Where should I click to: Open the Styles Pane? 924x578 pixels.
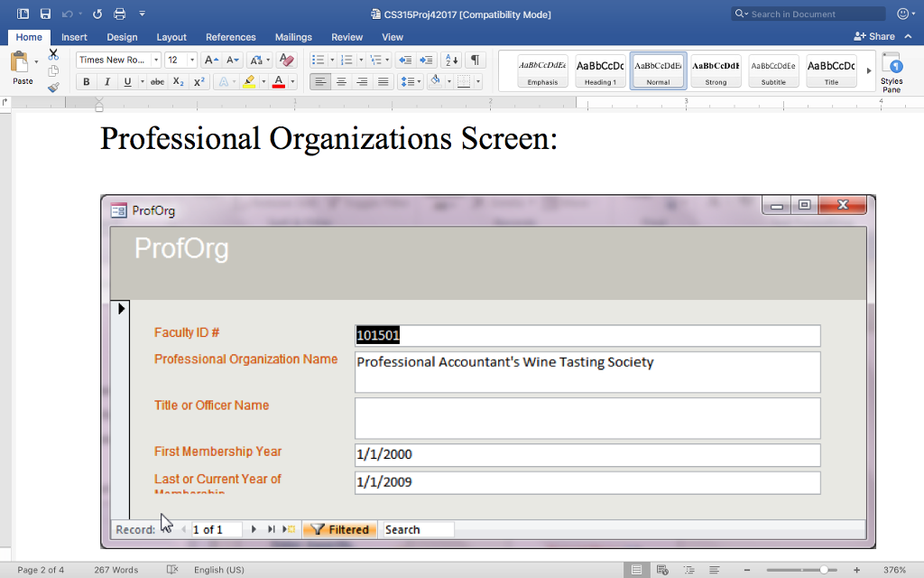(891, 72)
